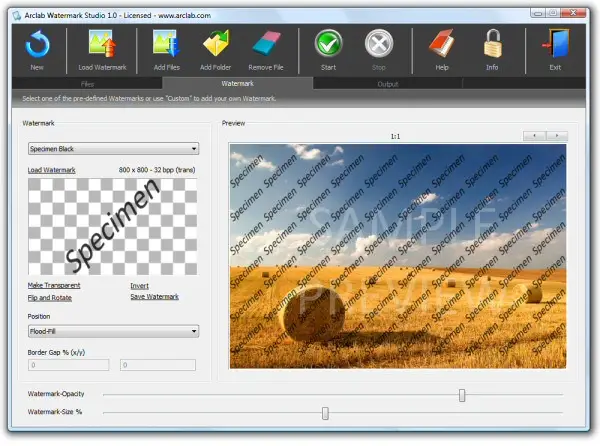
Task: Click the Invert link
Action: [139, 286]
